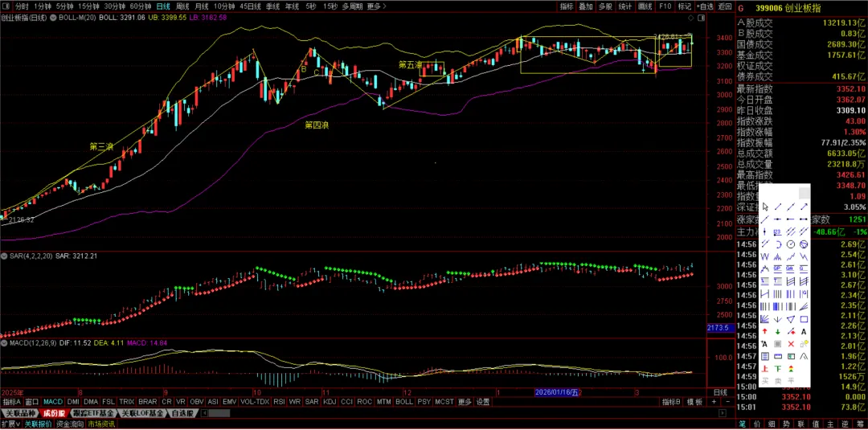Click the red 上 up mark icon
The width and height of the screenshot is (868, 430).
tap(765, 369)
